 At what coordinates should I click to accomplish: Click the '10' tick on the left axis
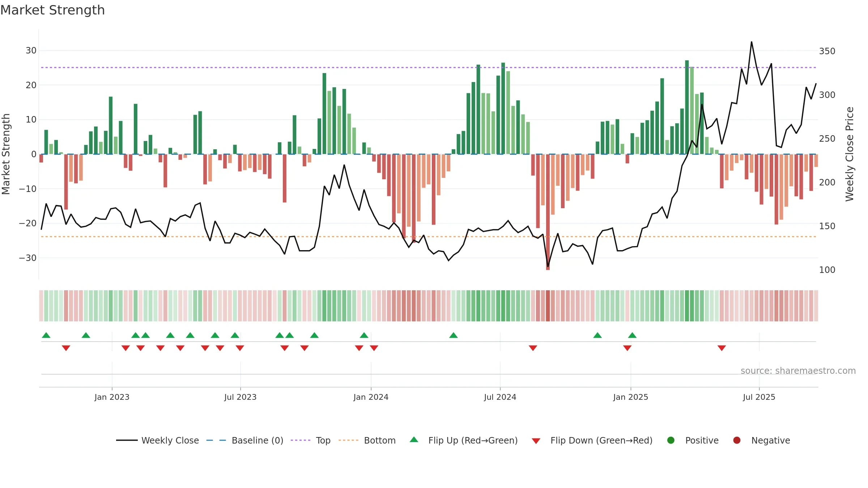[31, 120]
